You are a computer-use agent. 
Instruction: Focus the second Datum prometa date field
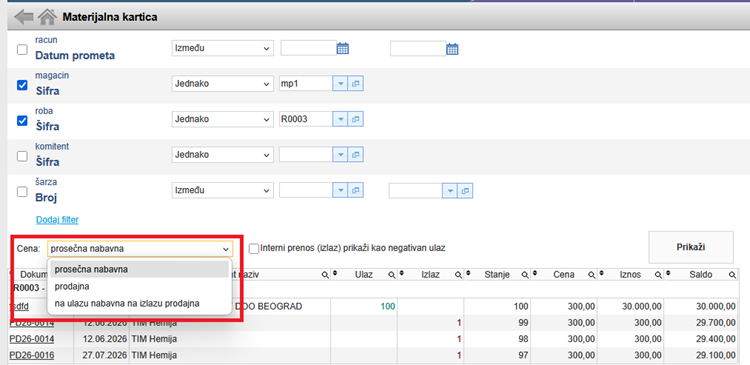pyautogui.click(x=418, y=49)
